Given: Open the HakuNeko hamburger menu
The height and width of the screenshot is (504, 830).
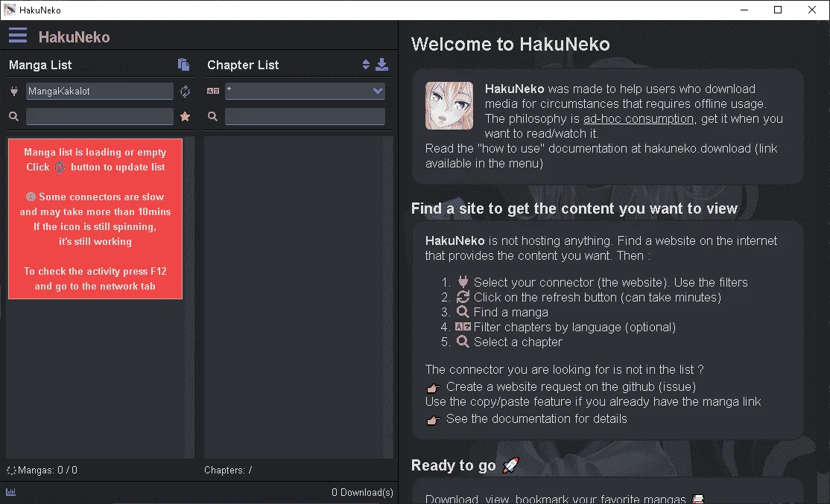Looking at the screenshot, I should (17, 36).
